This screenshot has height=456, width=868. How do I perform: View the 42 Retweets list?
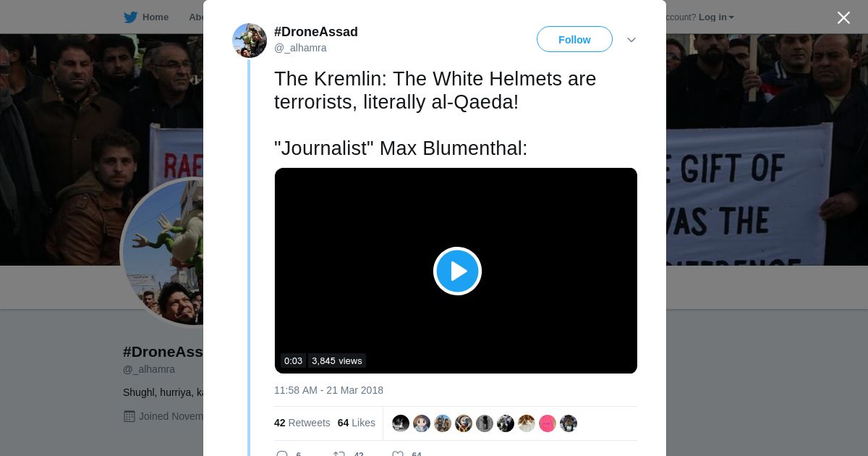click(x=302, y=423)
